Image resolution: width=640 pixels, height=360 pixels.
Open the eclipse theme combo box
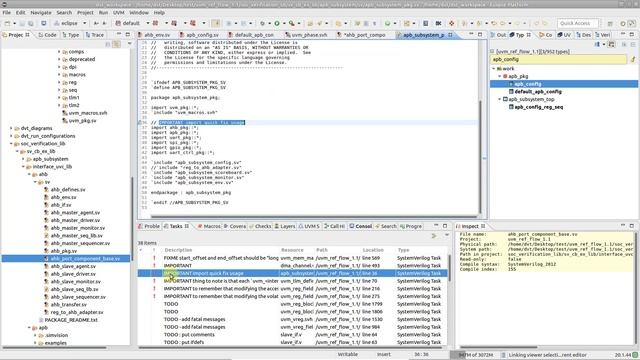point(72,23)
